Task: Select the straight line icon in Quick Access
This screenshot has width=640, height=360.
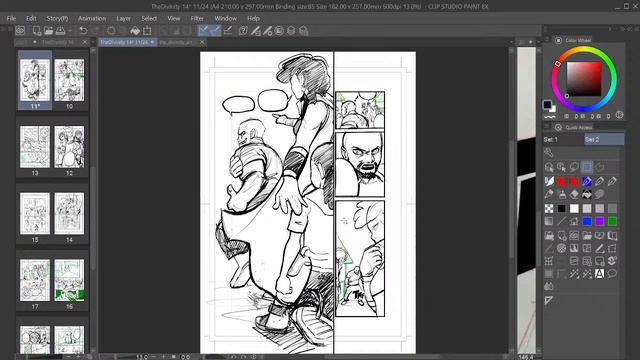Action: 562,221
